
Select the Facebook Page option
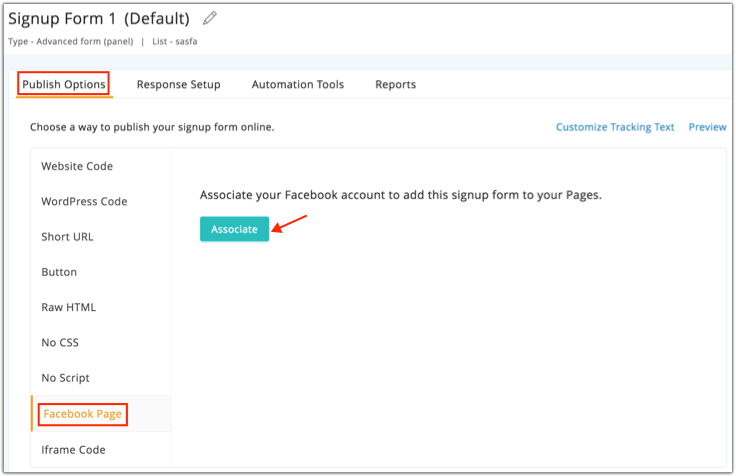point(83,413)
